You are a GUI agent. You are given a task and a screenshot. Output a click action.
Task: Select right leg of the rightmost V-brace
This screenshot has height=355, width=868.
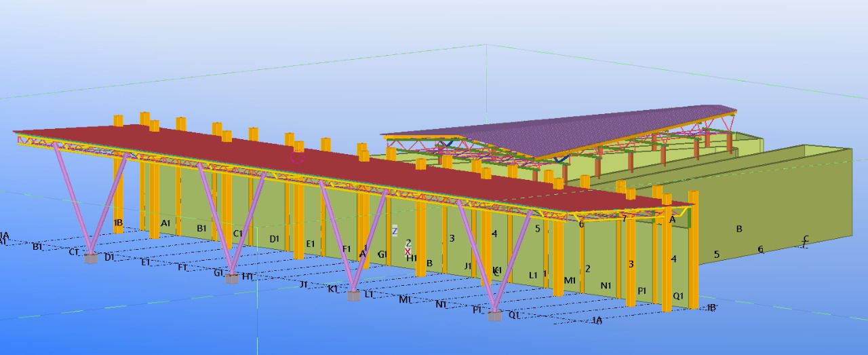pyautogui.click(x=515, y=258)
